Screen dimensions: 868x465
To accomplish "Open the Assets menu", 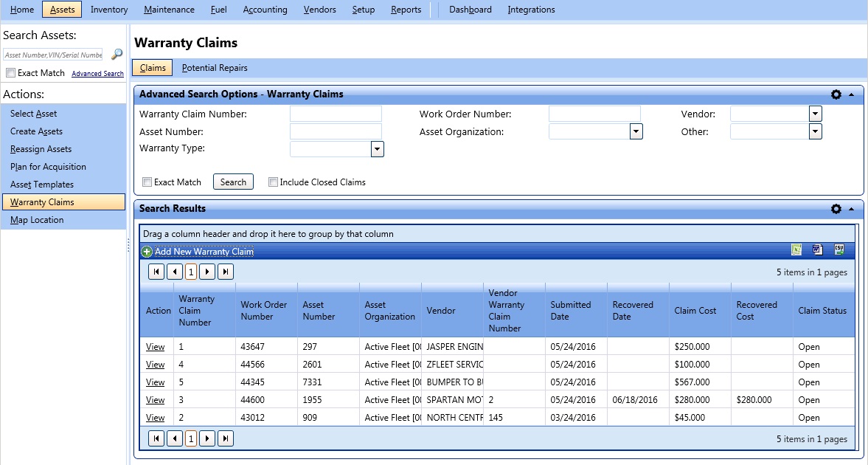I will 62,10.
